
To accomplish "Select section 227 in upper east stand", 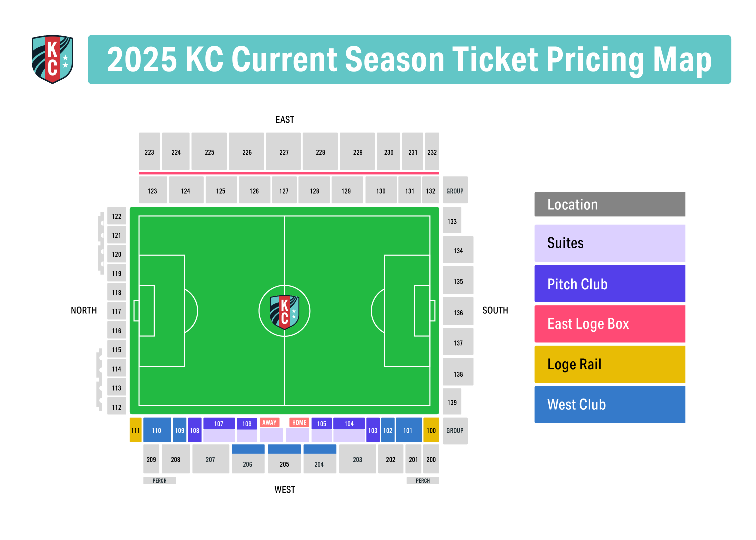I will pyautogui.click(x=283, y=151).
